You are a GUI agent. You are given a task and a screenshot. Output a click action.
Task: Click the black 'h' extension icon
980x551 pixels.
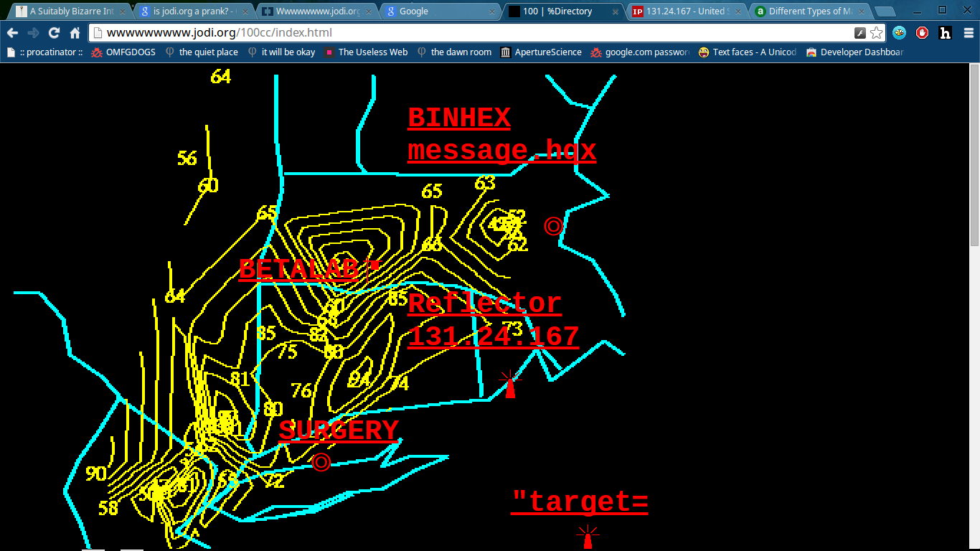[x=945, y=33]
